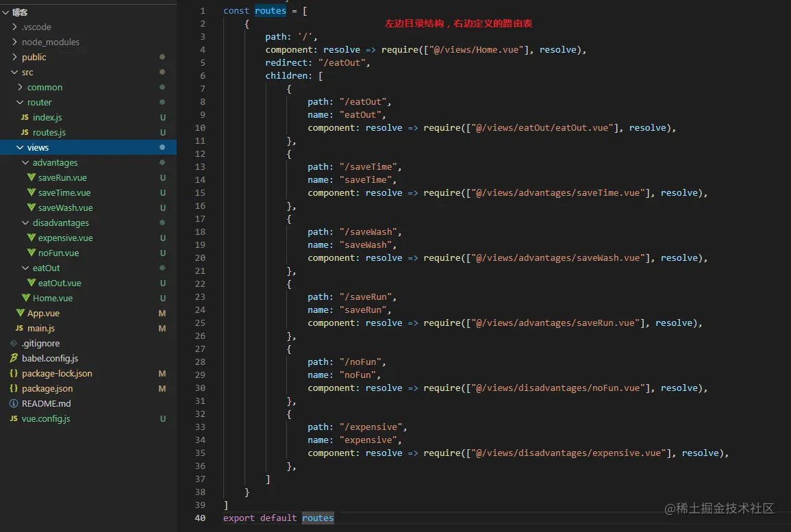Click the JS icon of index.js
This screenshot has height=532, width=791.
[x=25, y=117]
